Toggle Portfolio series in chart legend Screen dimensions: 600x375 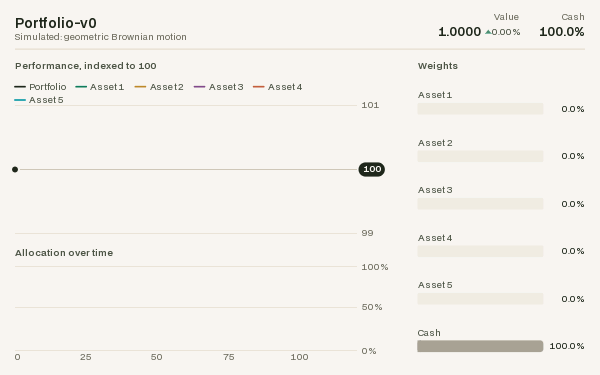pos(40,87)
